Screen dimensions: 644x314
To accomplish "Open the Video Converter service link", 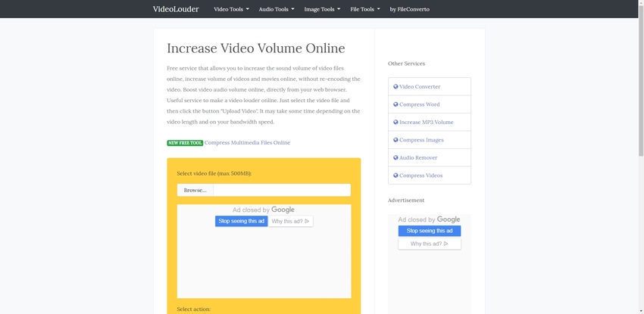I will pyautogui.click(x=420, y=86).
